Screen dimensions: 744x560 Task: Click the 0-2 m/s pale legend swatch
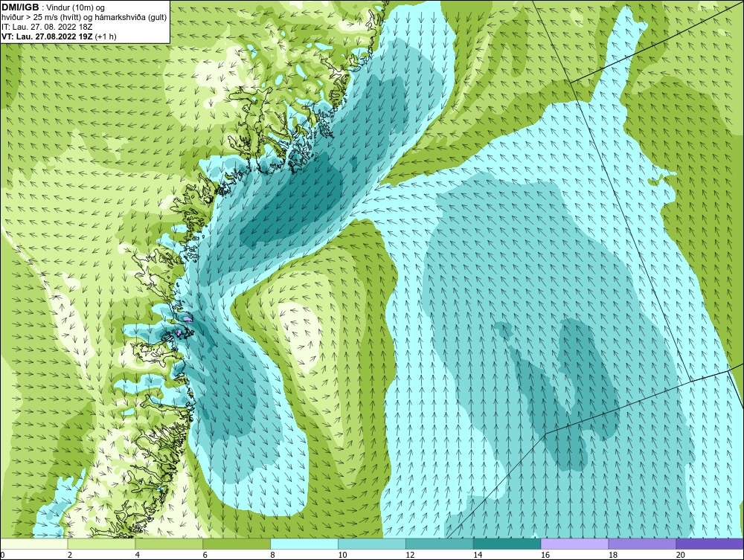(34, 544)
